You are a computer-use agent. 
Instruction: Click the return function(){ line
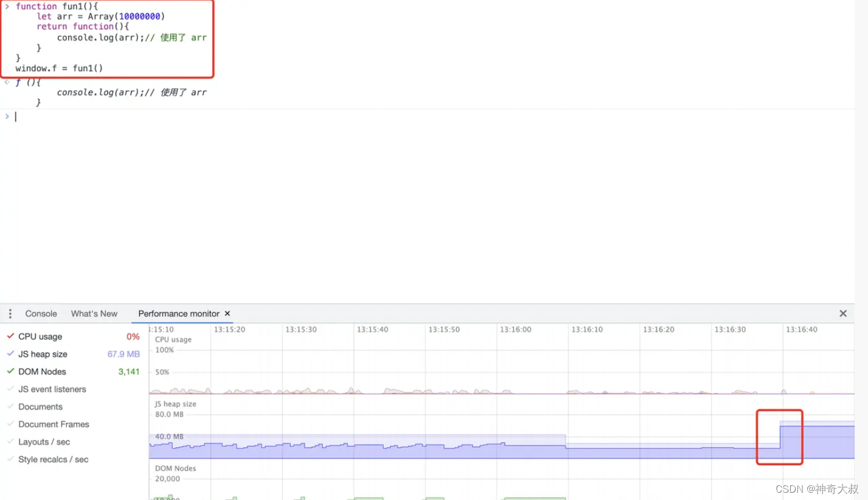[x=83, y=27]
